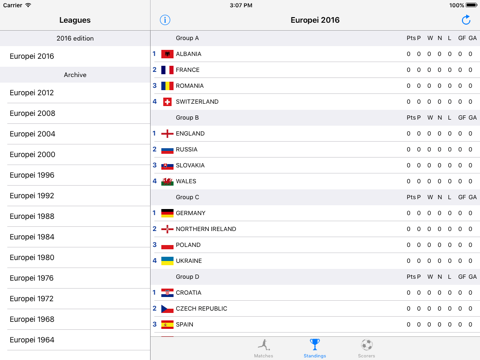Select the Northern Ireland flag icon

coord(167,229)
